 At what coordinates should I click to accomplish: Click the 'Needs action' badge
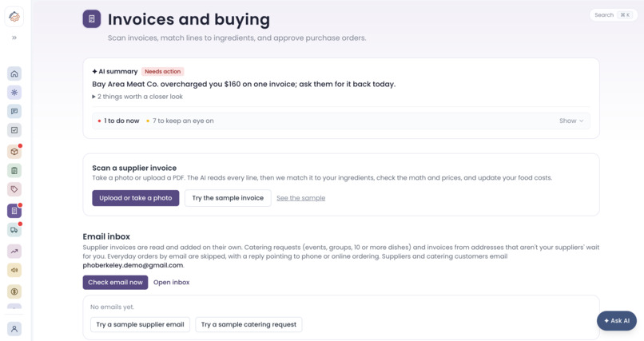[163, 71]
